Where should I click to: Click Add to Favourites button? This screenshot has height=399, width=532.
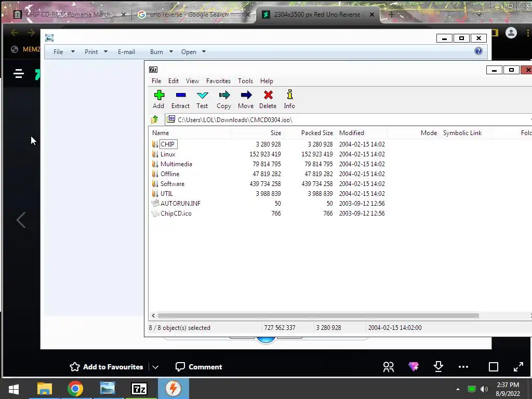click(106, 367)
